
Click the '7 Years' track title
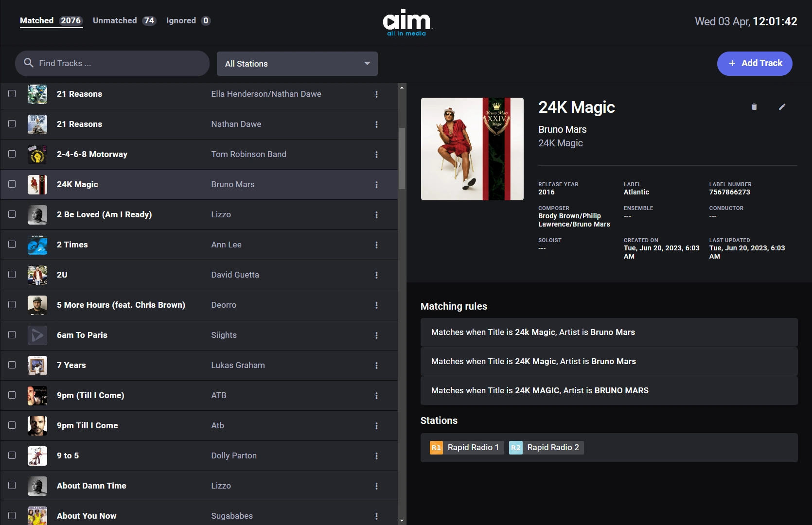coord(71,366)
